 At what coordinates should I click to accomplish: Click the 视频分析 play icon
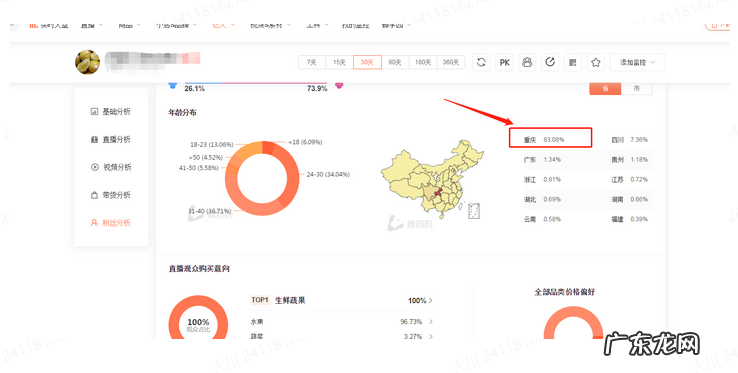point(95,167)
